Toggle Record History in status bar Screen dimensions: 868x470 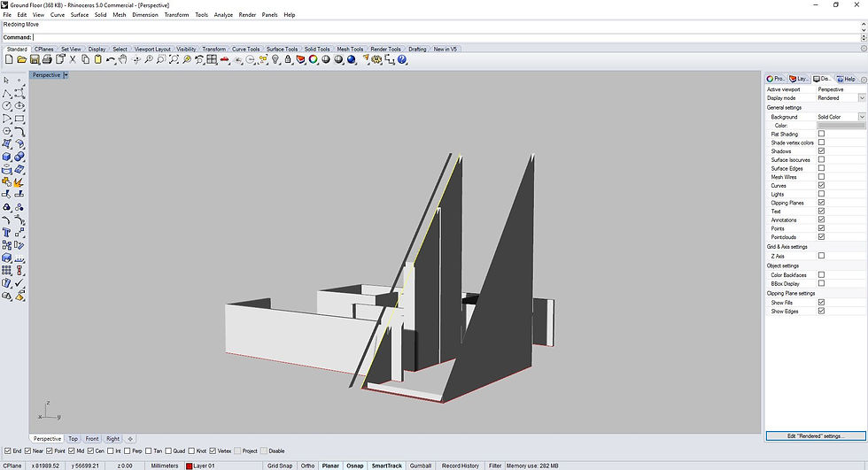[461, 466]
